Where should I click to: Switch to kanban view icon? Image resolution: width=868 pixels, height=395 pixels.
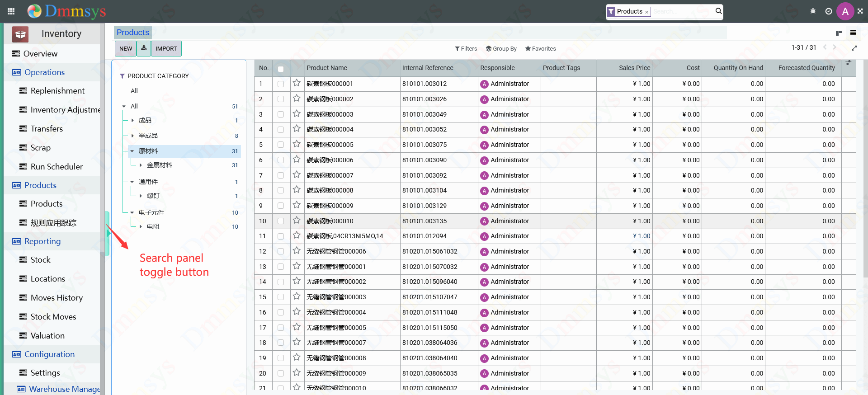pyautogui.click(x=839, y=33)
